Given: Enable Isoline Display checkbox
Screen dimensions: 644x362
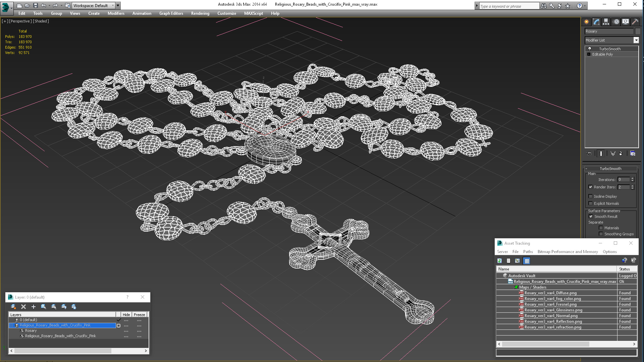Looking at the screenshot, I should click(590, 196).
